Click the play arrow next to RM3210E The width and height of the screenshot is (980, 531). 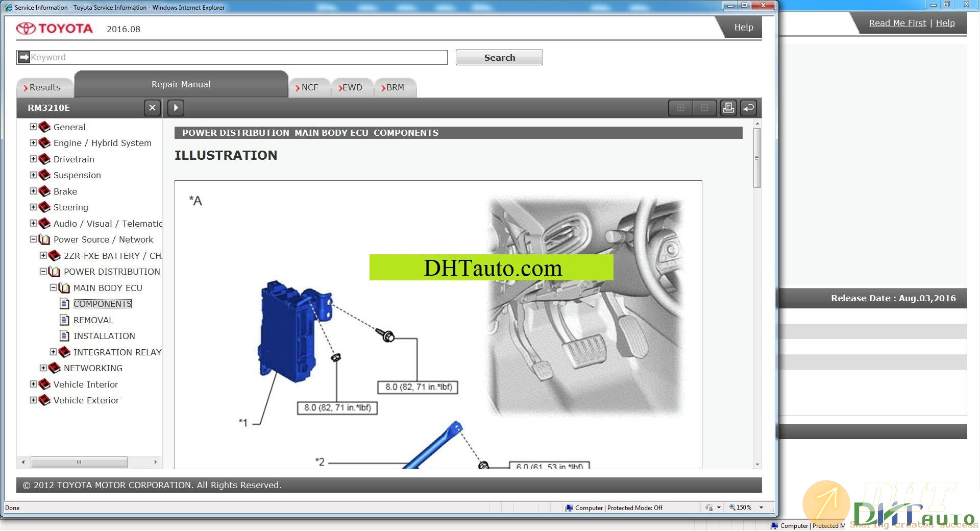[x=176, y=108]
